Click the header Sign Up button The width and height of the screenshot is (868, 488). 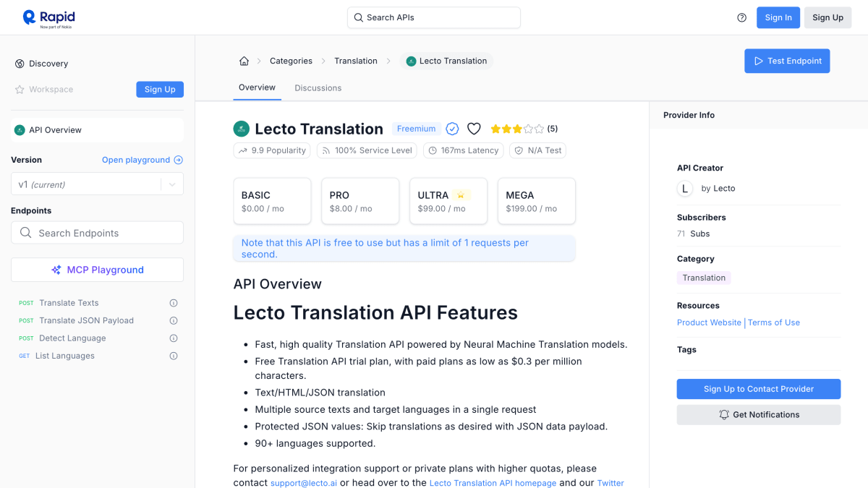827,17
